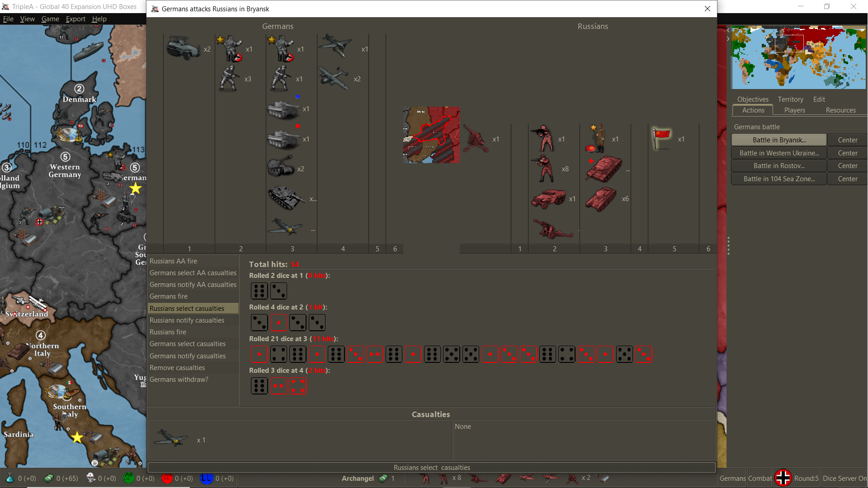Center map on the Bryansk battle
868x488 pixels.
click(x=847, y=140)
